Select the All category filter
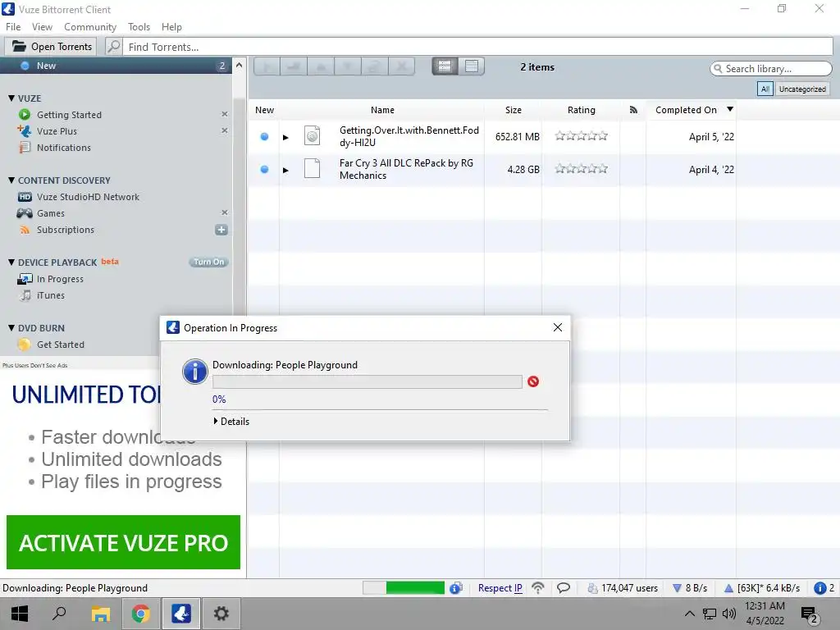 (765, 89)
